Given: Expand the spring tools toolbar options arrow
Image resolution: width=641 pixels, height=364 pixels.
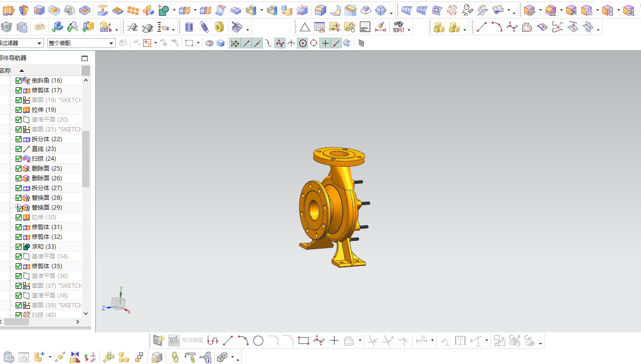Looking at the screenshot, I should pos(248,30).
